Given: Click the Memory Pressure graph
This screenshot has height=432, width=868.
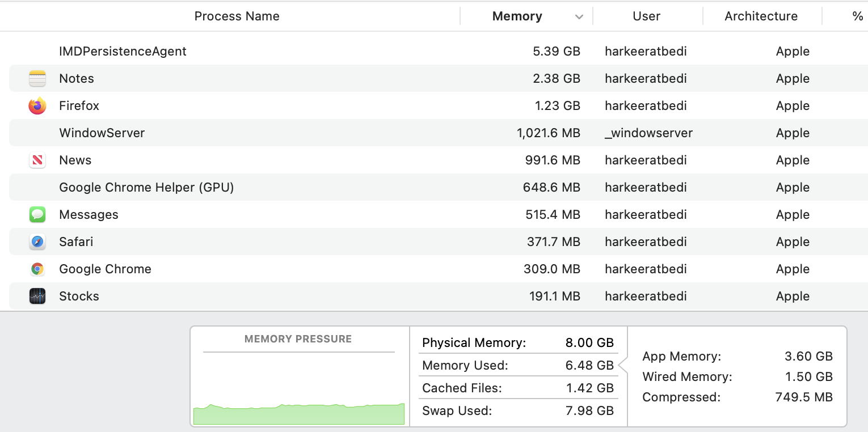Looking at the screenshot, I should tap(298, 391).
